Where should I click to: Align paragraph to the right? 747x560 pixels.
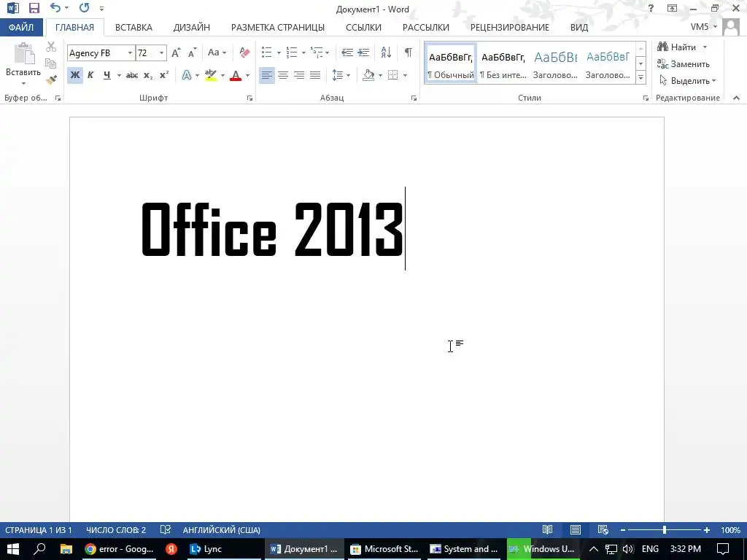point(298,75)
